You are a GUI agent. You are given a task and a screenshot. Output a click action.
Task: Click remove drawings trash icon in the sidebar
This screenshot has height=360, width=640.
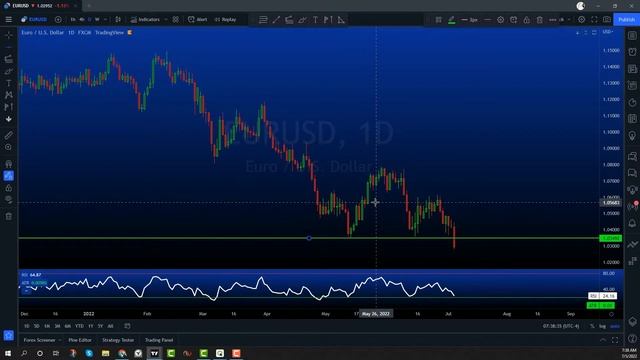coord(9,216)
